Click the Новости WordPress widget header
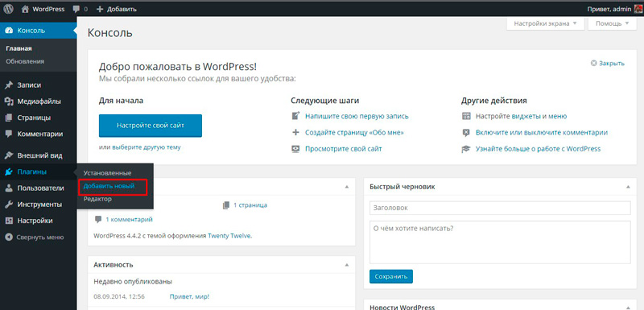 pyautogui.click(x=500, y=305)
